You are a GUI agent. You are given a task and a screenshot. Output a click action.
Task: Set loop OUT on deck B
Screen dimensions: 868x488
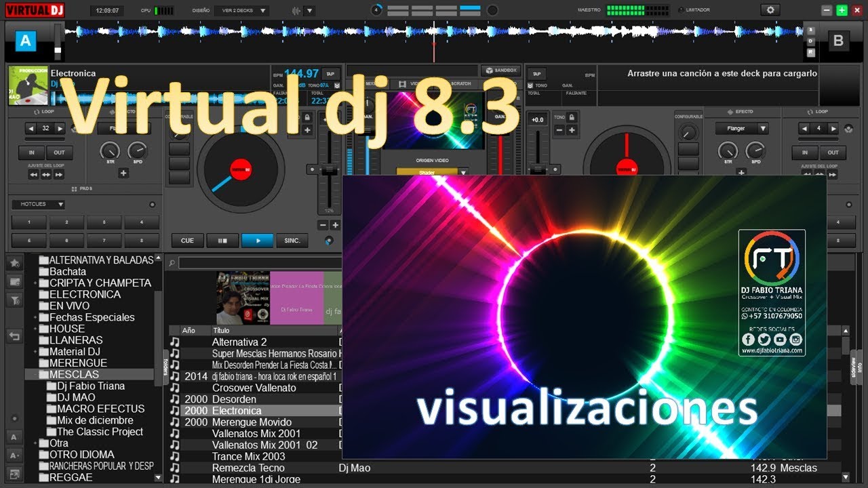833,152
